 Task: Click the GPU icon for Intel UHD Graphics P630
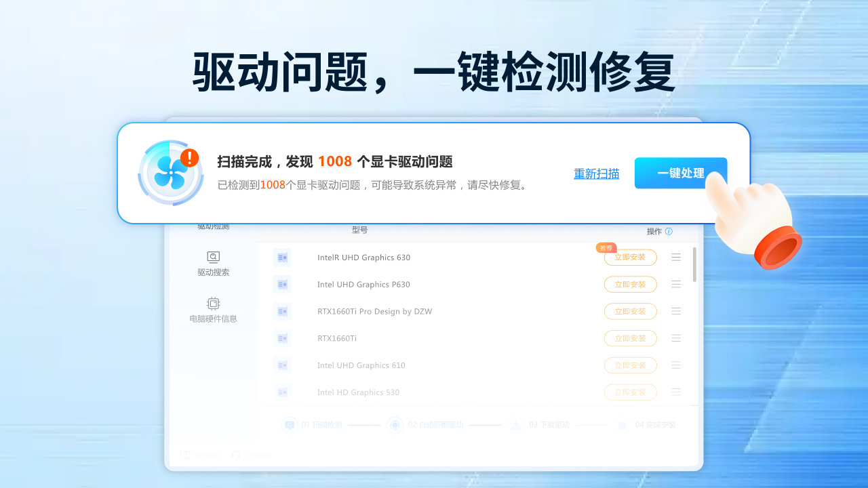283,285
